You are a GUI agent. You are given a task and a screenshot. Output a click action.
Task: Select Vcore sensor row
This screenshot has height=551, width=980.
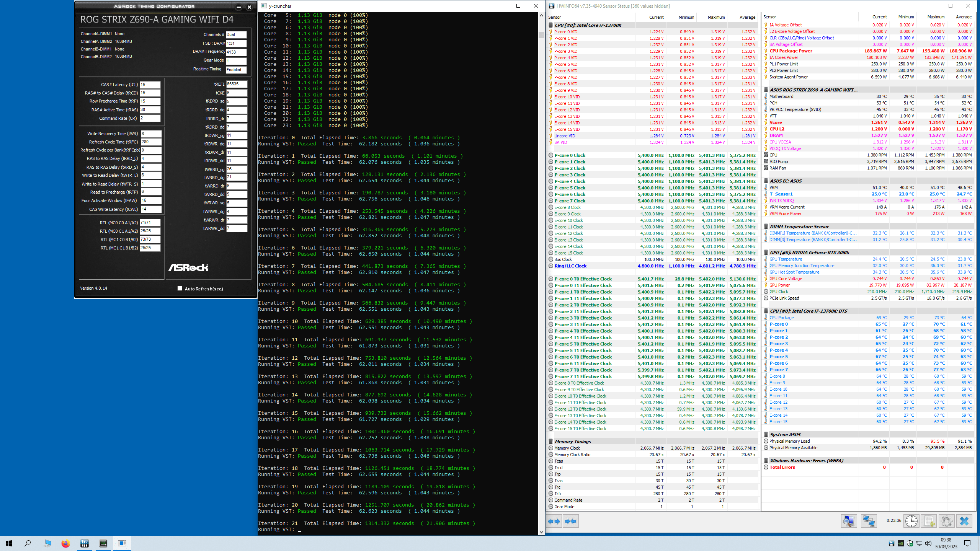(868, 122)
